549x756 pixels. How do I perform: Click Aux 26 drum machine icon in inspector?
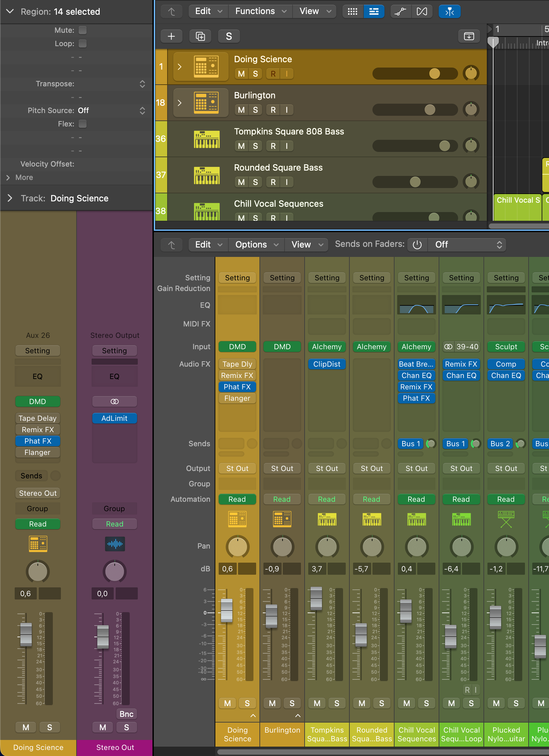click(38, 544)
